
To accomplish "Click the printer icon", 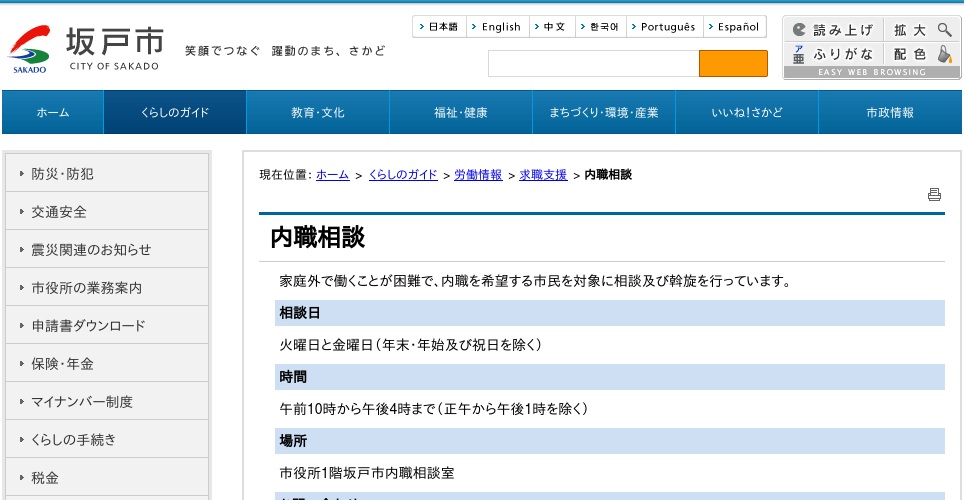I will pyautogui.click(x=934, y=195).
